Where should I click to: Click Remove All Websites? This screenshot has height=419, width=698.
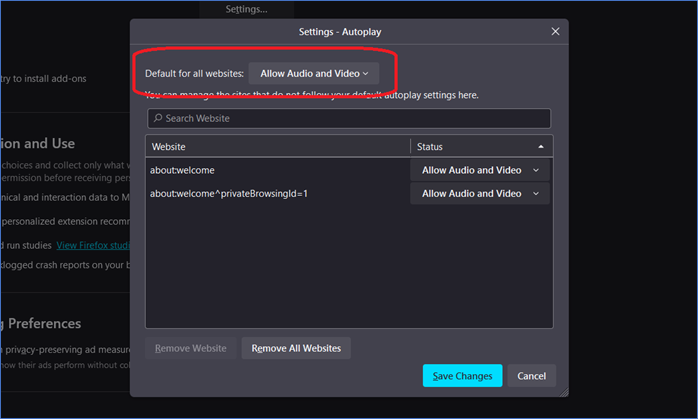(x=296, y=349)
